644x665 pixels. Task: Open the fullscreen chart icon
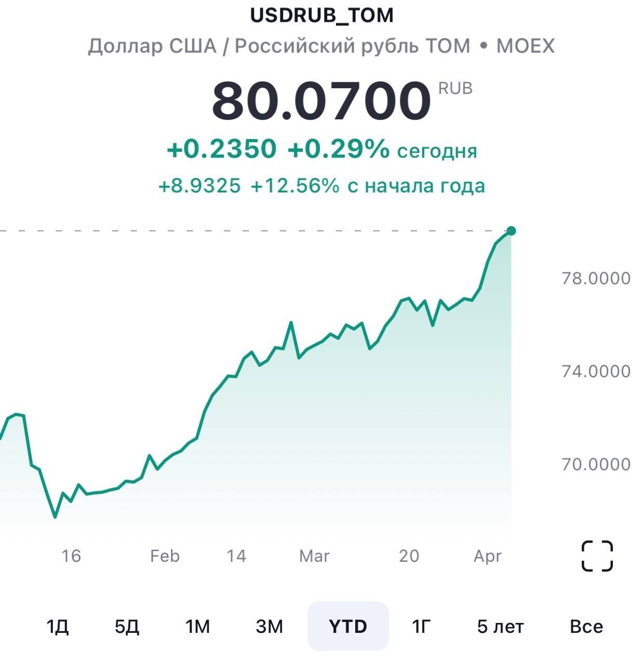(597, 556)
